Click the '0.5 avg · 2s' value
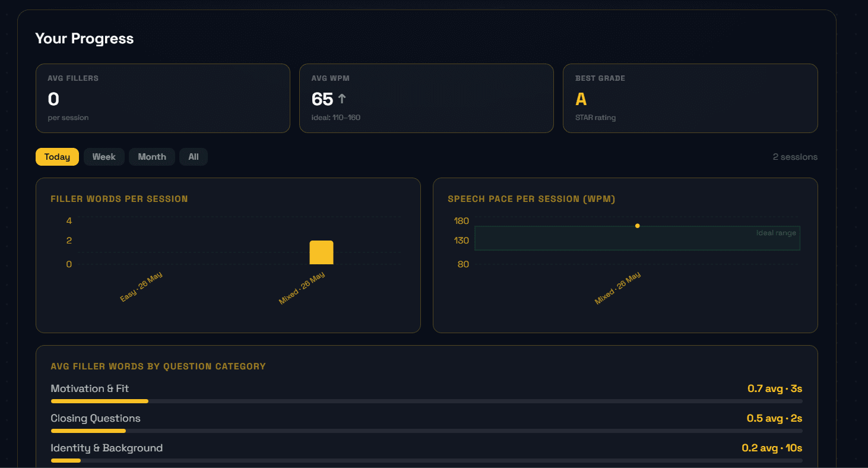 pyautogui.click(x=774, y=418)
